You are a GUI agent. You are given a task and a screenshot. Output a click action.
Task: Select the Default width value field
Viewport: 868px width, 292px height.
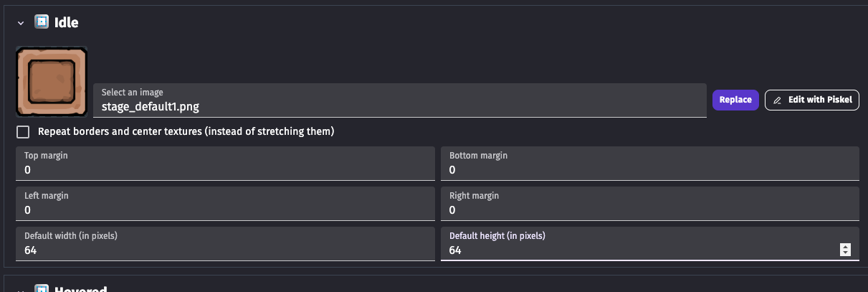[x=225, y=244]
